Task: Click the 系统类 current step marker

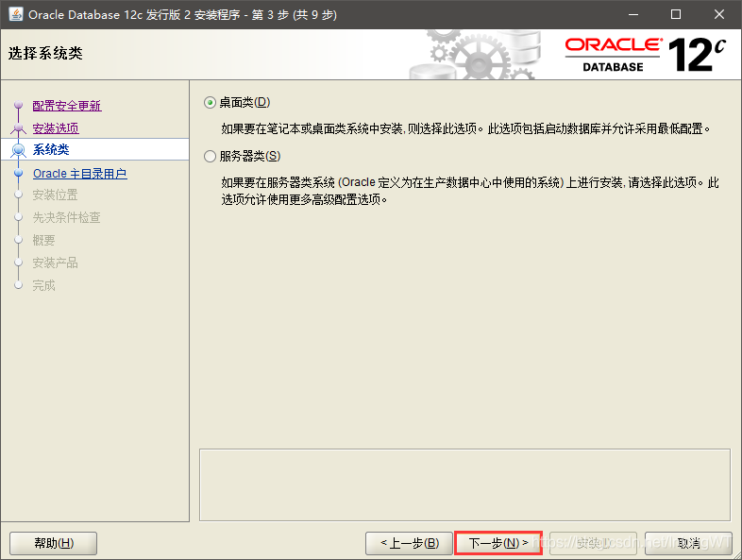Action: [19, 150]
